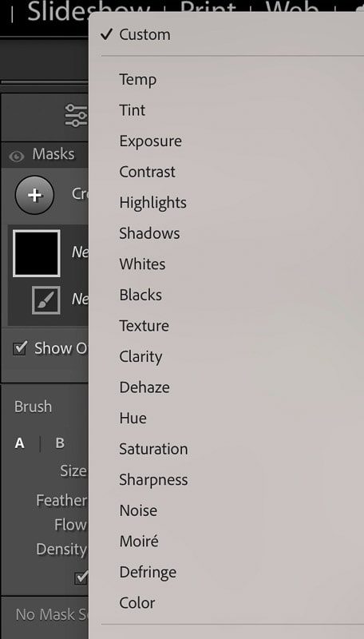This screenshot has height=639, width=364.
Task: Toggle the Show Overlay checkbox
Action: (x=20, y=348)
